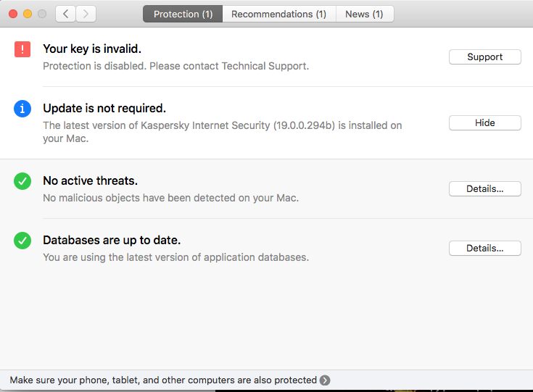Viewport: 533px width, 392px height.
Task: Click the No active threats heading
Action: coord(90,180)
